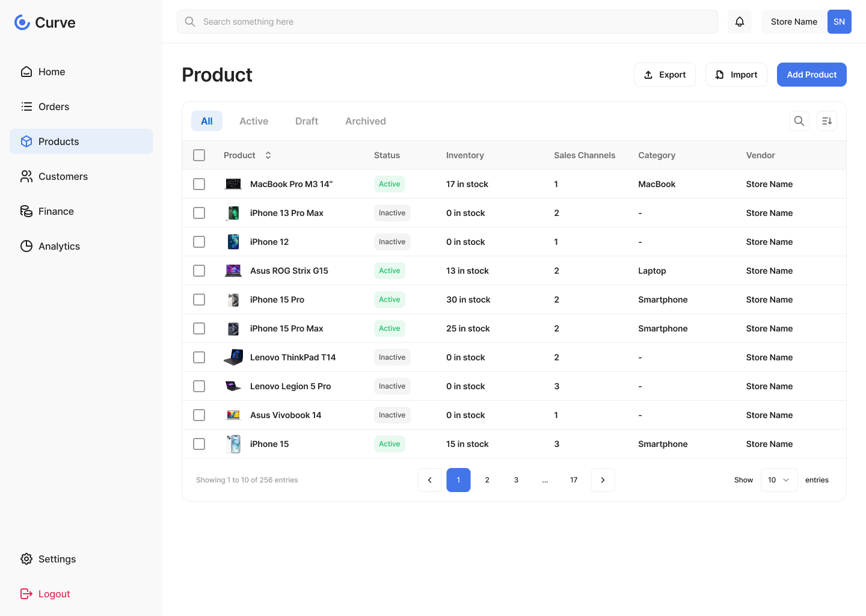Open table search magnifier icon

(x=799, y=121)
